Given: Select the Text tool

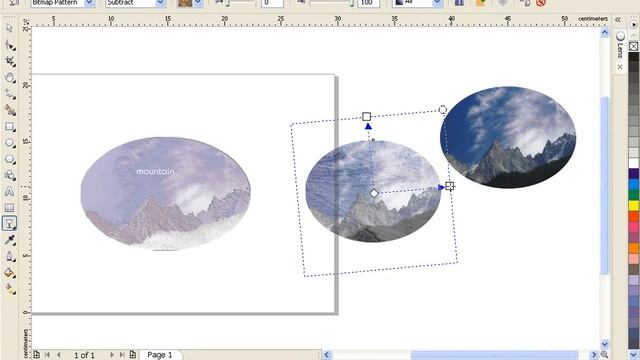Looking at the screenshot, I should pos(9,191).
